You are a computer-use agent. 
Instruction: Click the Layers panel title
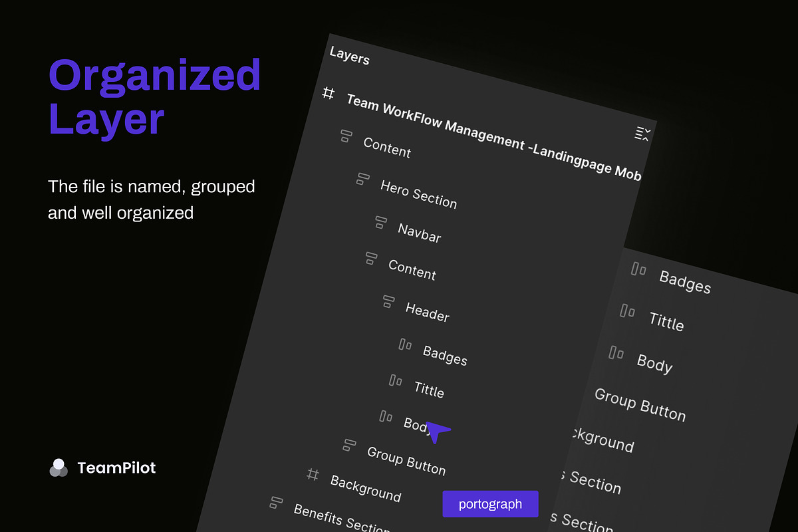click(349, 56)
